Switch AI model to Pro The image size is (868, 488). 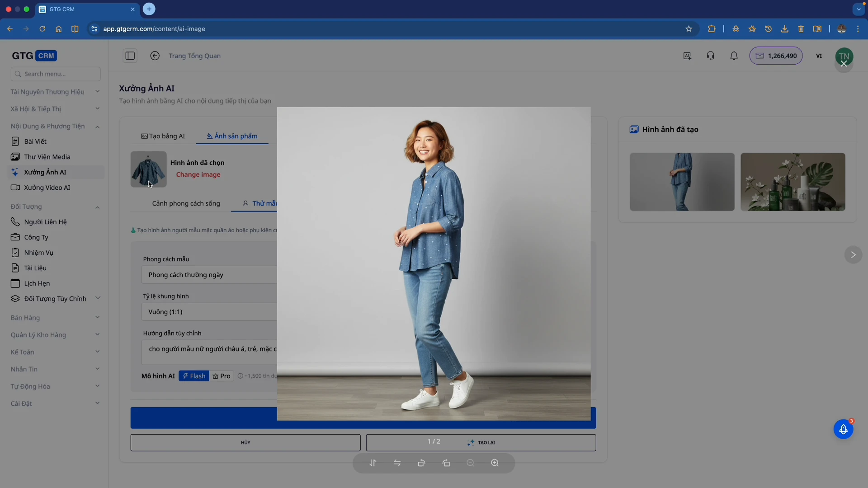(x=221, y=375)
